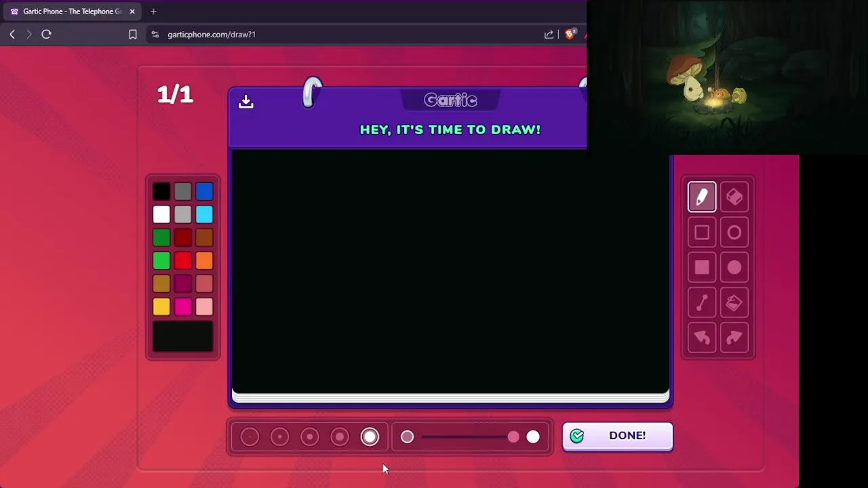This screenshot has height=488, width=868.
Task: Pick the salmon color swatch
Action: (204, 284)
